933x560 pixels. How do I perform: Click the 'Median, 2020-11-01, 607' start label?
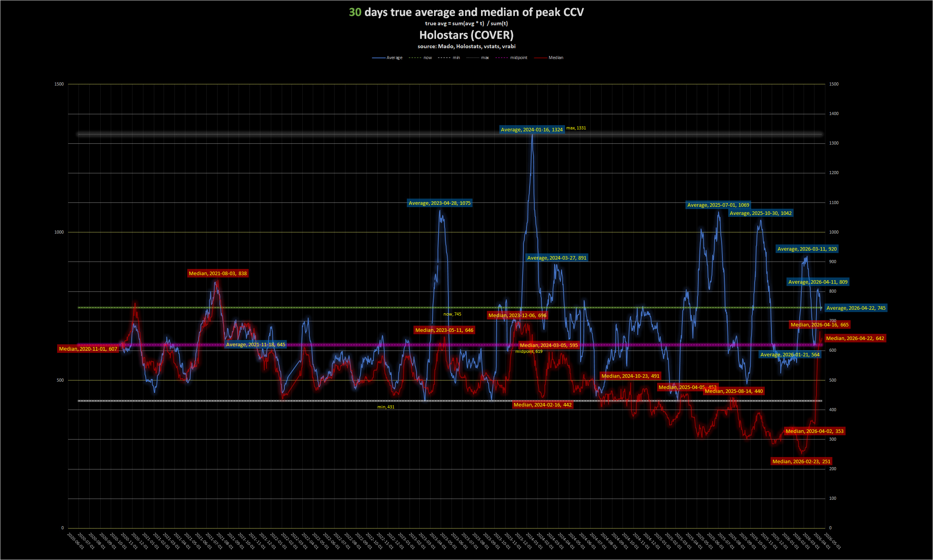(x=88, y=349)
